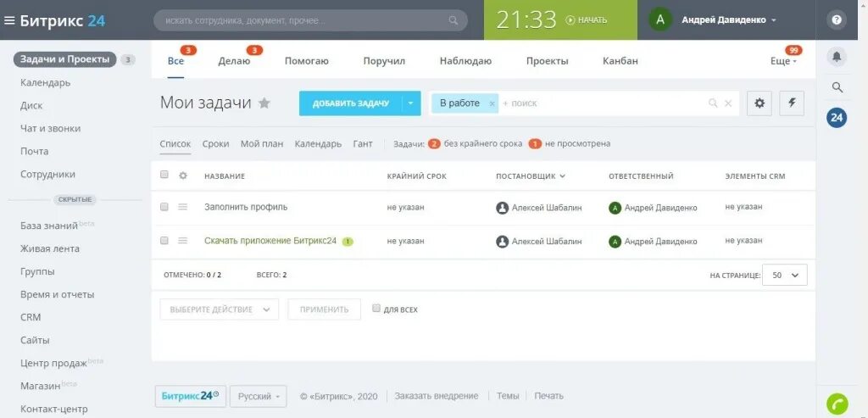The width and height of the screenshot is (868, 418).
Task: Open the hamburger menu beside the Битрикс 24 logo
Action: pyautogui.click(x=9, y=20)
